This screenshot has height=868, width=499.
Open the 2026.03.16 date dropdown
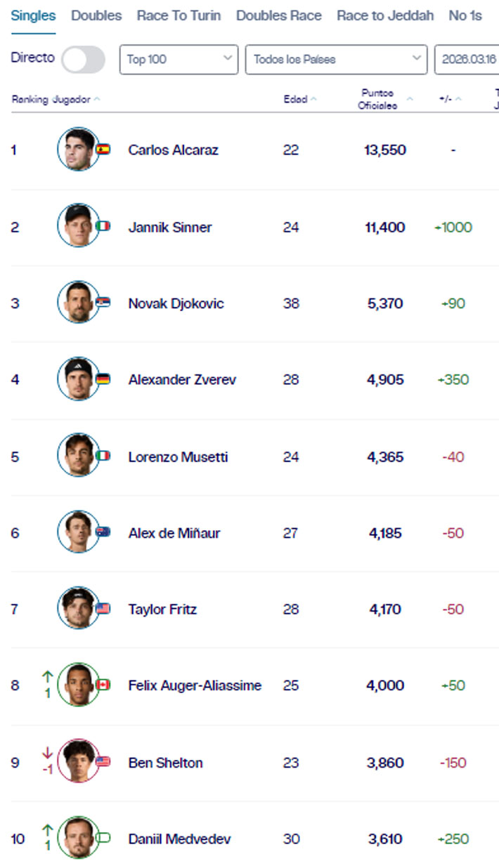(x=467, y=60)
